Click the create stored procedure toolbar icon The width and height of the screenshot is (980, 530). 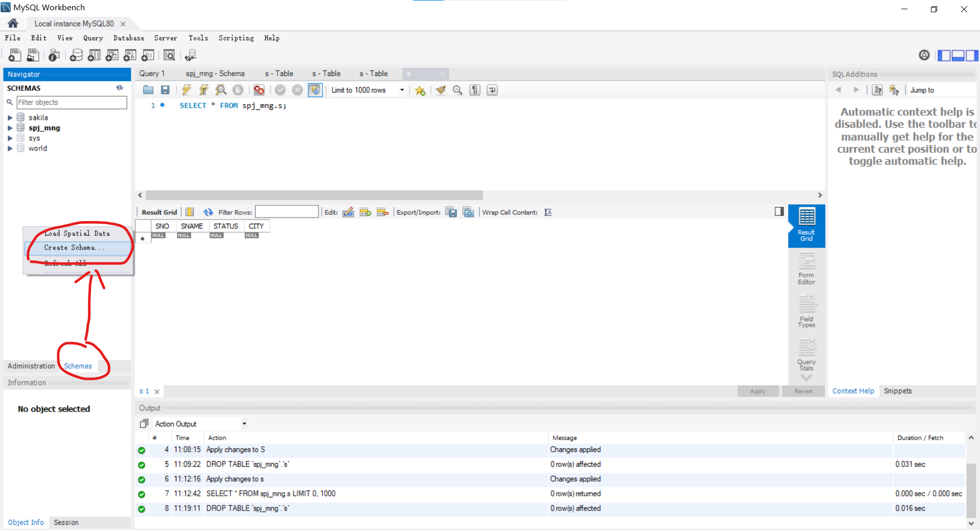[130, 55]
